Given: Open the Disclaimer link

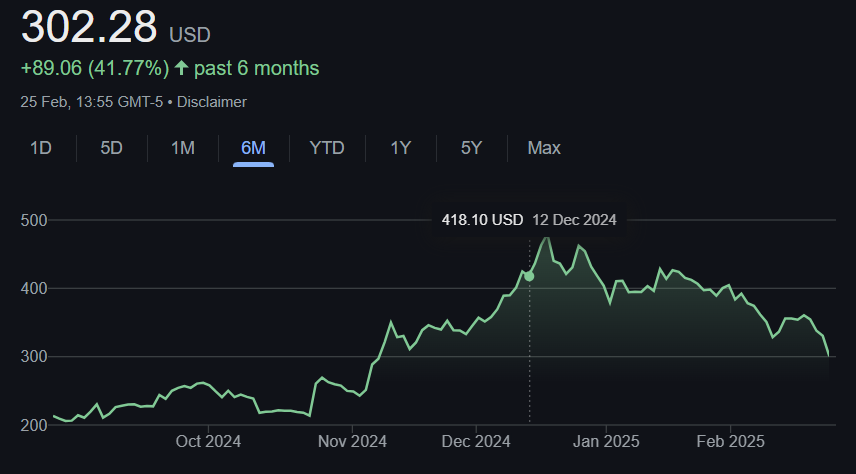Looking at the screenshot, I should [212, 102].
